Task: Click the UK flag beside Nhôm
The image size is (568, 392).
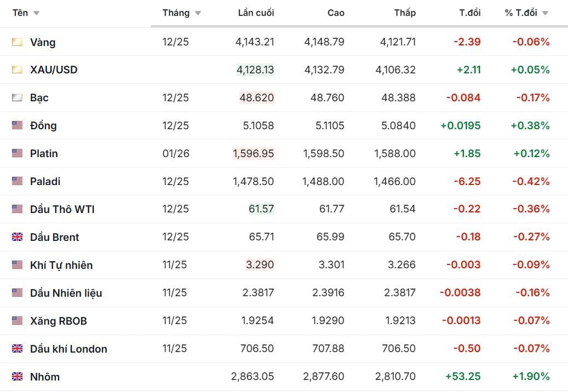Action: pyautogui.click(x=18, y=377)
